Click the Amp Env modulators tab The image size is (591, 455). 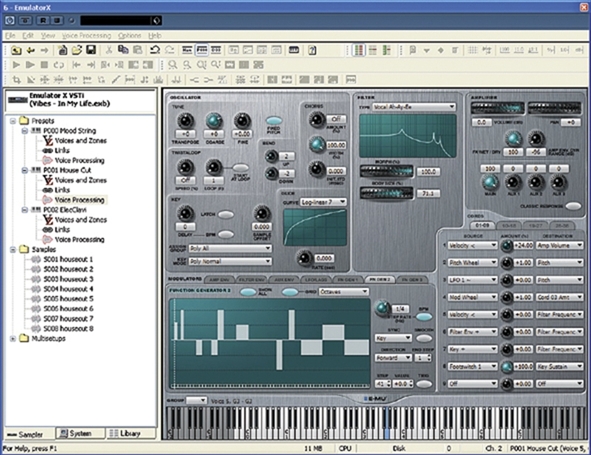pyautogui.click(x=219, y=280)
